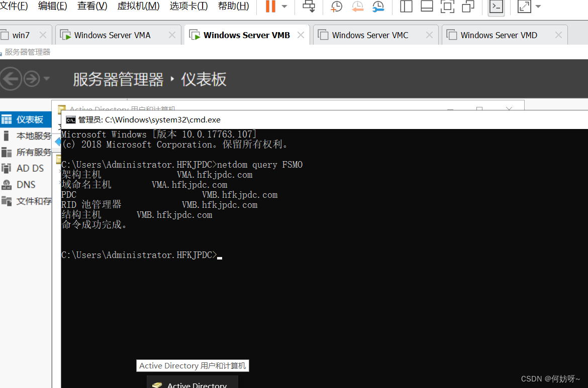Revert to the previous snapshot icon
This screenshot has width=588, height=388.
point(357,7)
